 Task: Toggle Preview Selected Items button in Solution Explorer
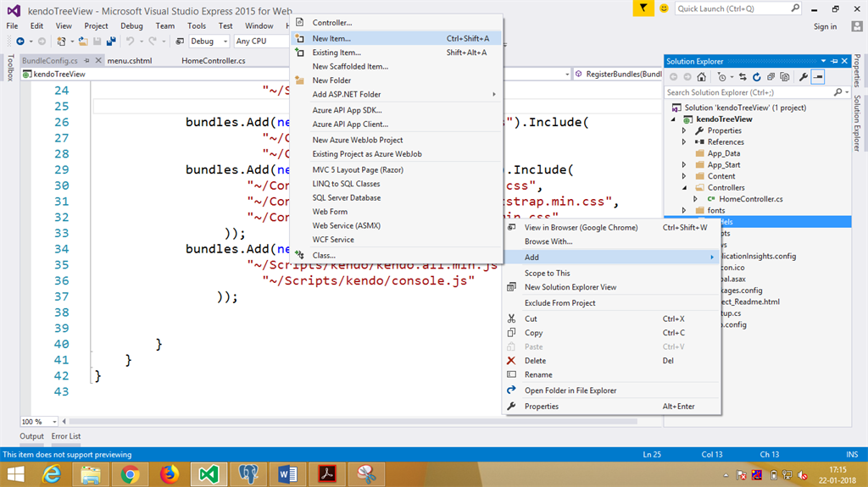(818, 76)
